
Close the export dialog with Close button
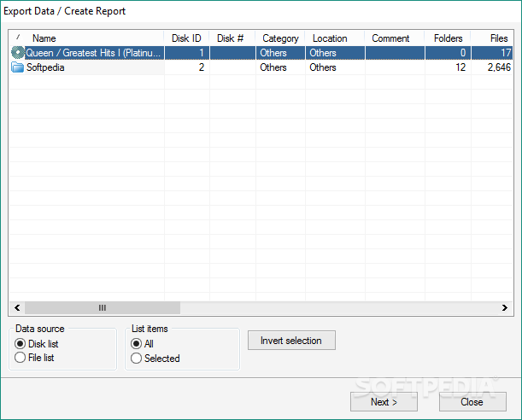pyautogui.click(x=472, y=402)
